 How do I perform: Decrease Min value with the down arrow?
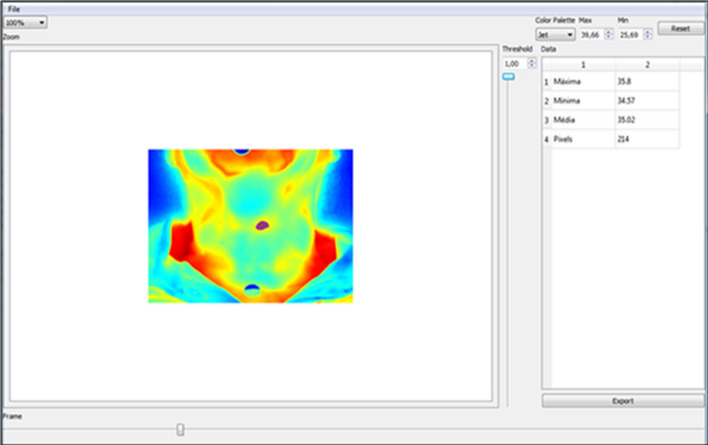(647, 37)
